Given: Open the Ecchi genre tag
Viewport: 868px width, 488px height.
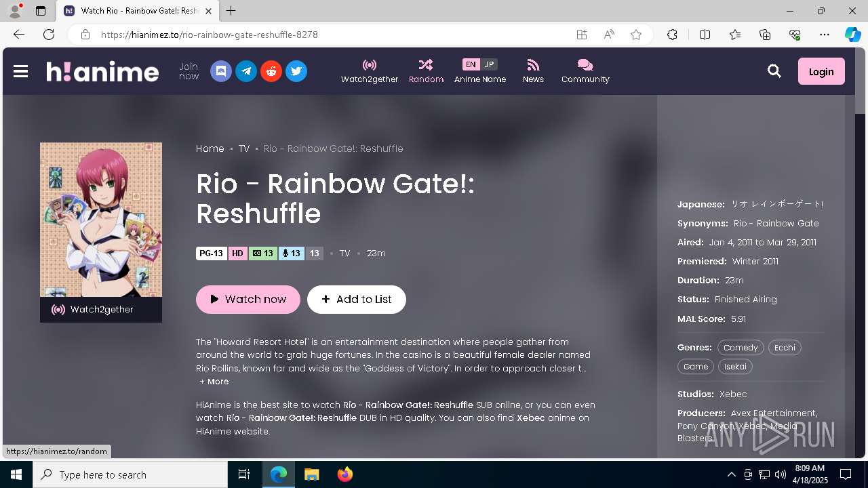Looking at the screenshot, I should tap(785, 348).
